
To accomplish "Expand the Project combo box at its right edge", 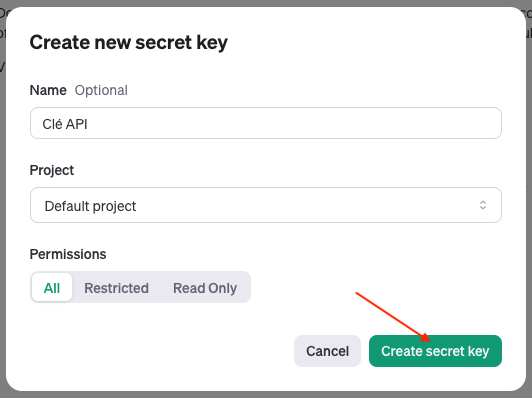I will (483, 205).
